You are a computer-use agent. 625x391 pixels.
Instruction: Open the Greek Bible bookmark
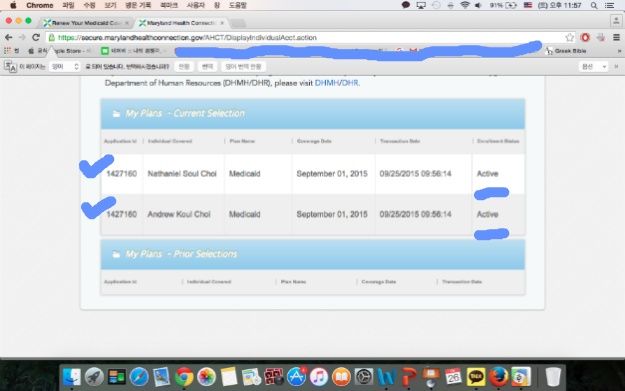tap(566, 51)
